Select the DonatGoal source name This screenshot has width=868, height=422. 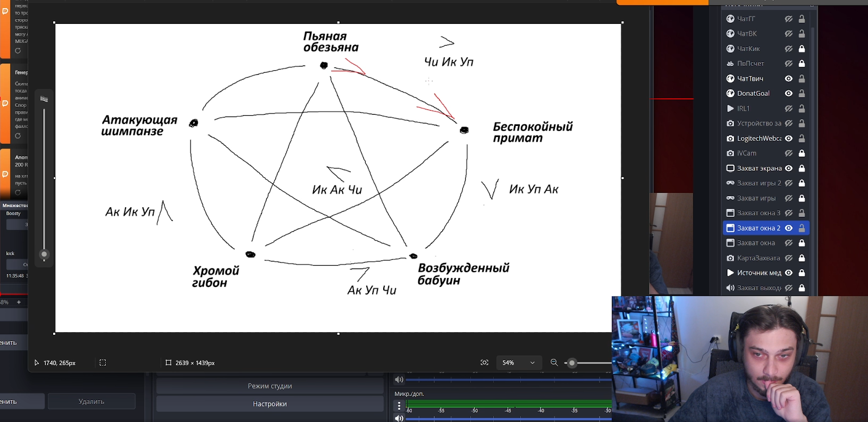[753, 93]
